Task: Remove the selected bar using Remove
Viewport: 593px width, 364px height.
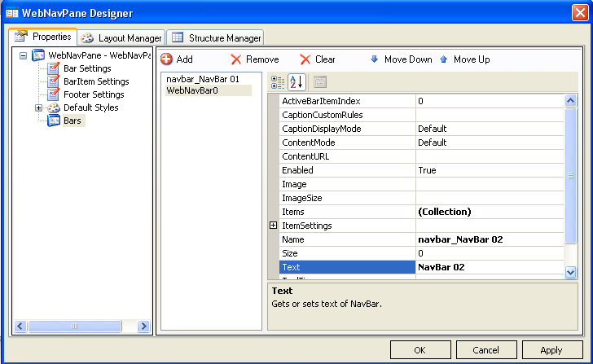Action: 254,59
